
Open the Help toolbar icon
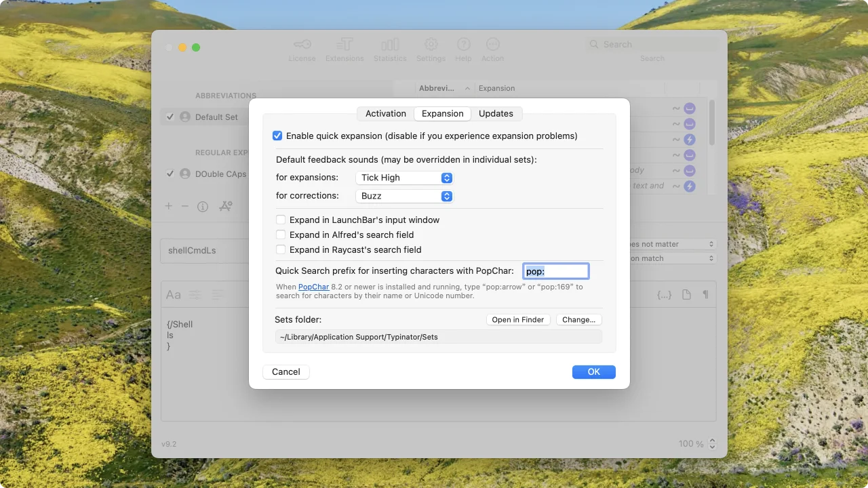click(463, 45)
